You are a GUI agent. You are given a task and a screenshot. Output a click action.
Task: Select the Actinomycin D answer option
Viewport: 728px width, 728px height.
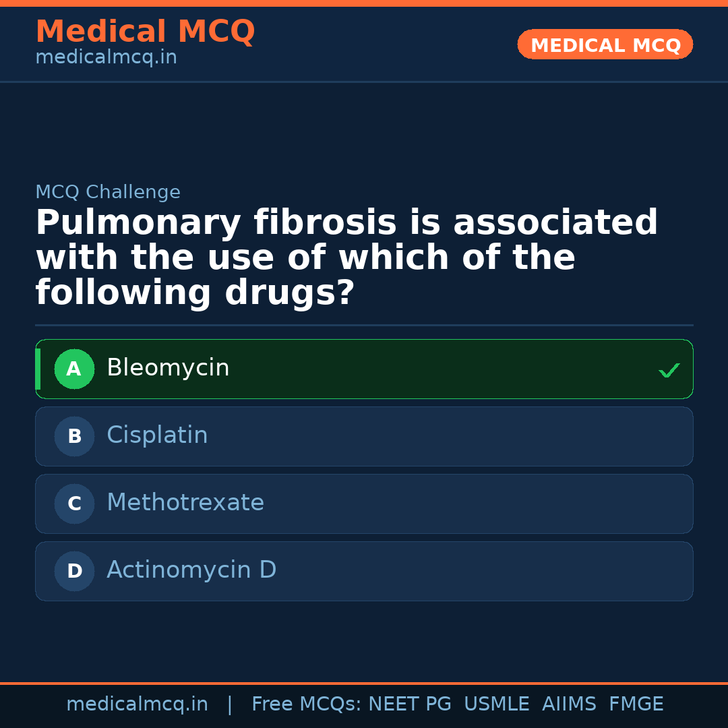point(364,571)
